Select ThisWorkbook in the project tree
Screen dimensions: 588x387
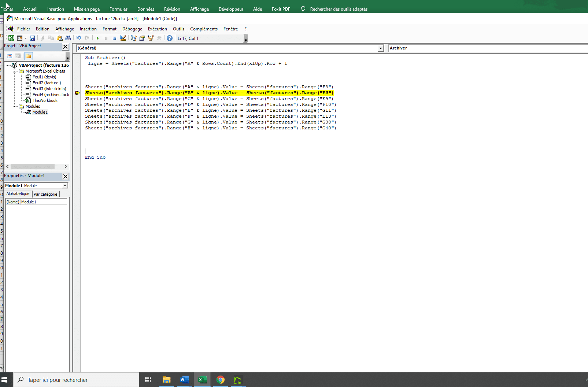45,100
